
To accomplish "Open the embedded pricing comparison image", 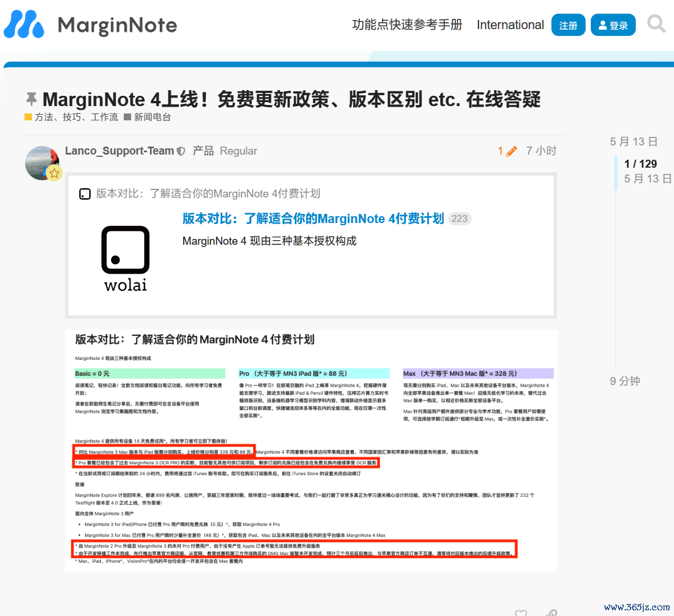I will click(x=311, y=451).
